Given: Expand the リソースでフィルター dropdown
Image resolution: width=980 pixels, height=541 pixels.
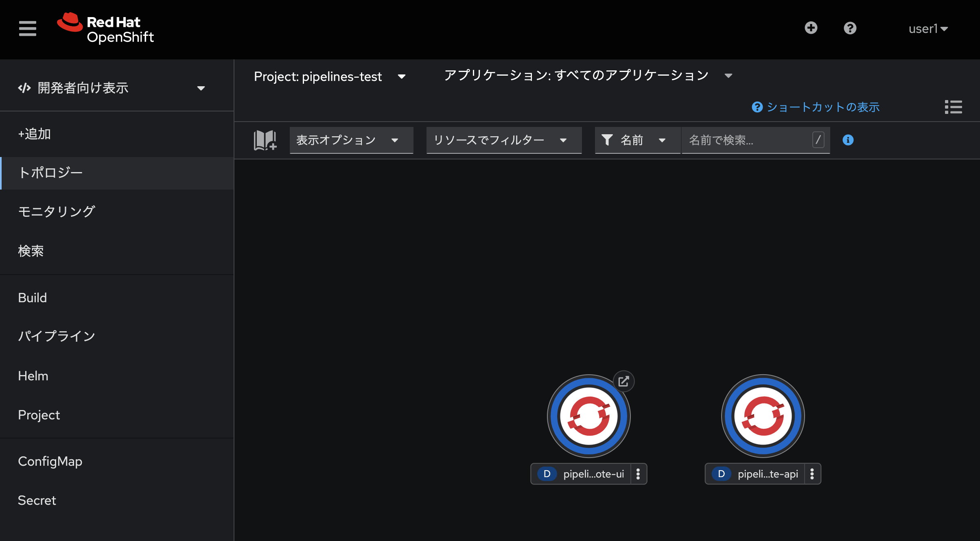Looking at the screenshot, I should pyautogui.click(x=504, y=140).
